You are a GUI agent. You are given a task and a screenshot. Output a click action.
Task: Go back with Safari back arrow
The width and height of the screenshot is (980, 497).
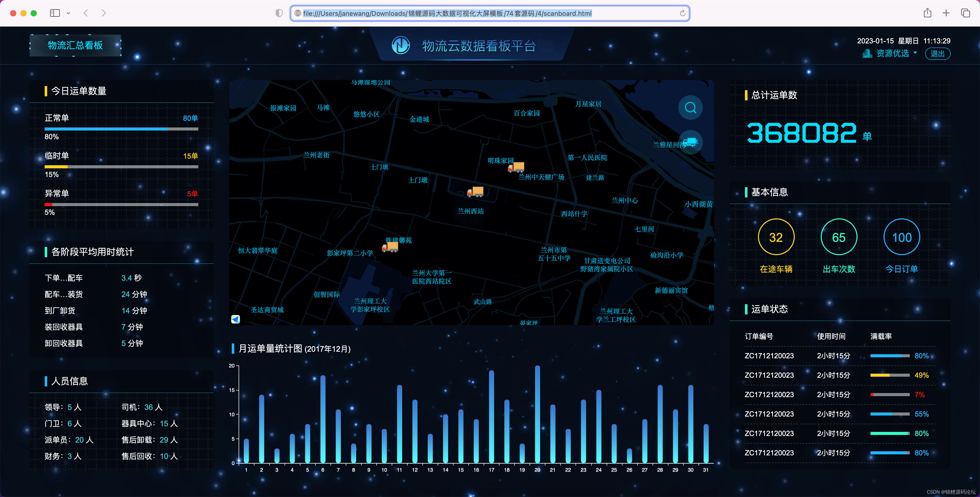click(x=85, y=13)
